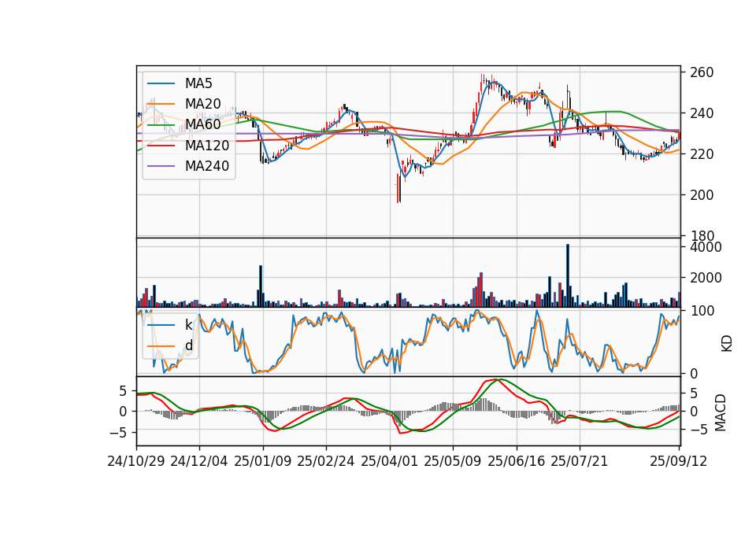Click the 24/12/04 date label
This screenshot has height=543, width=756.
coord(199,461)
